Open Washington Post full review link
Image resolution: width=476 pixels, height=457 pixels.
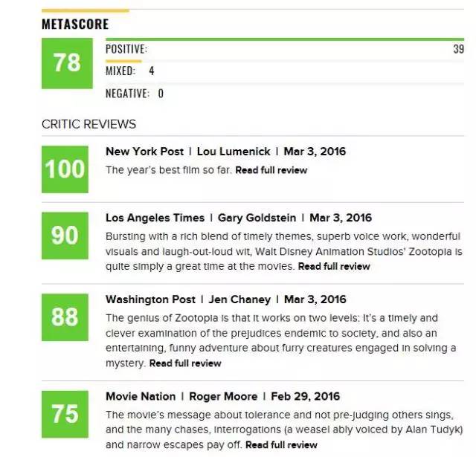click(x=185, y=363)
